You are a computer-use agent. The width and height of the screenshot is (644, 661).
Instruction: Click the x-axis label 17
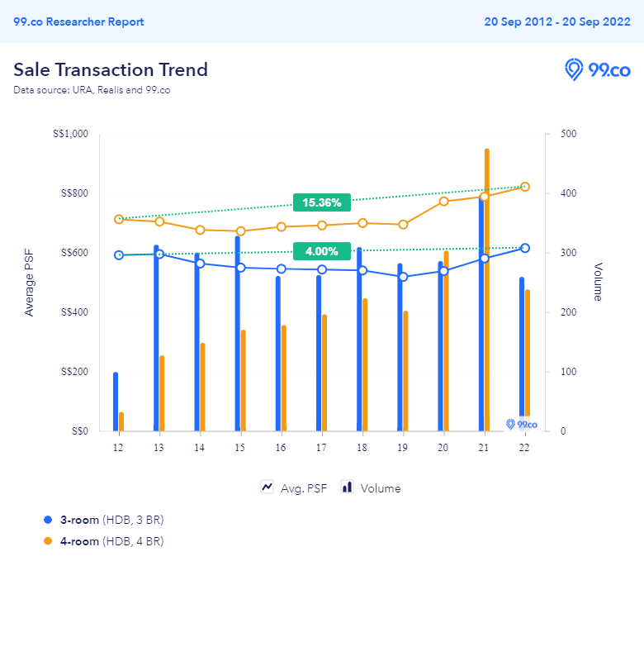[x=321, y=448]
